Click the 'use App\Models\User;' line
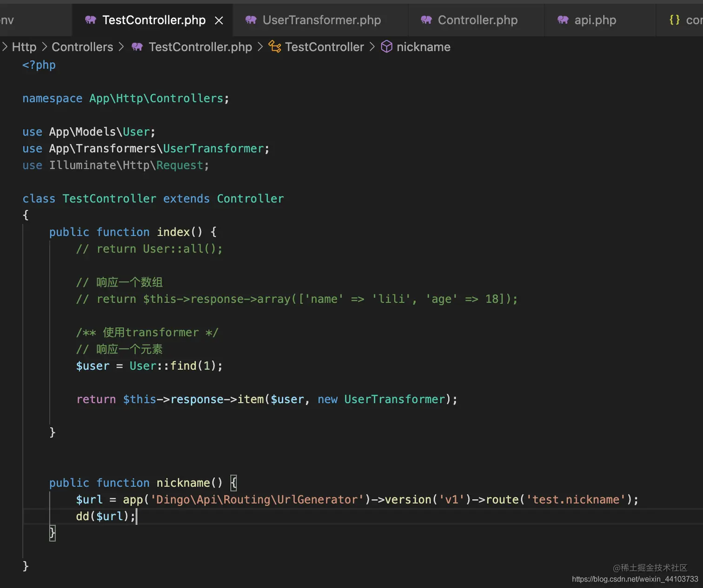This screenshot has width=703, height=588. tap(89, 132)
